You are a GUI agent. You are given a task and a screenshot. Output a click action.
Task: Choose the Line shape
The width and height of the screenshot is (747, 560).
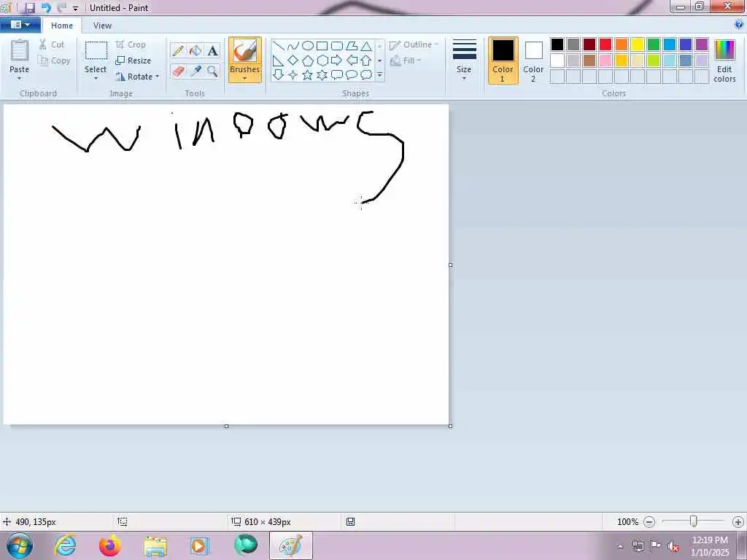[279, 46]
